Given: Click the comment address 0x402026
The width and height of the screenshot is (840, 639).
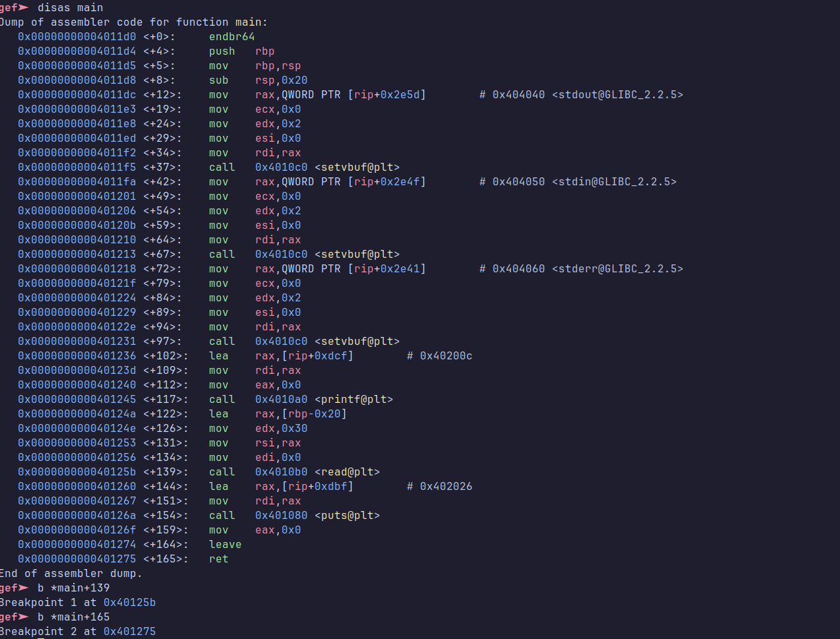Looking at the screenshot, I should (x=446, y=486).
